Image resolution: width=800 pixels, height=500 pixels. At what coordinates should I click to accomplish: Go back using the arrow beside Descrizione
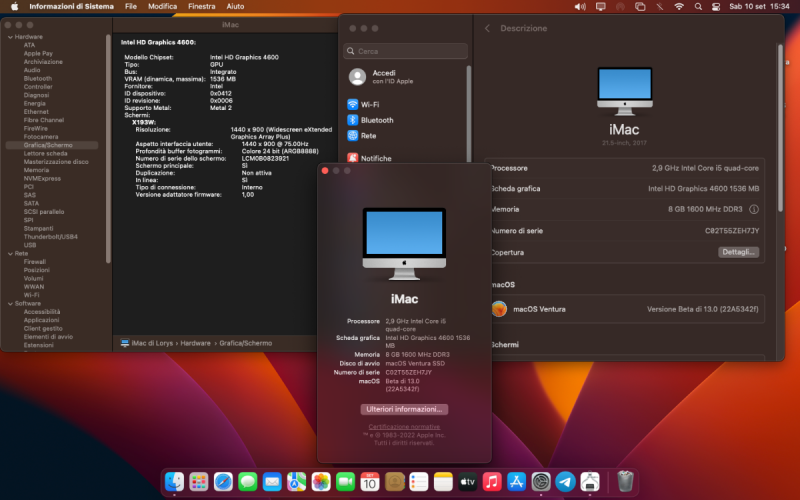point(487,29)
